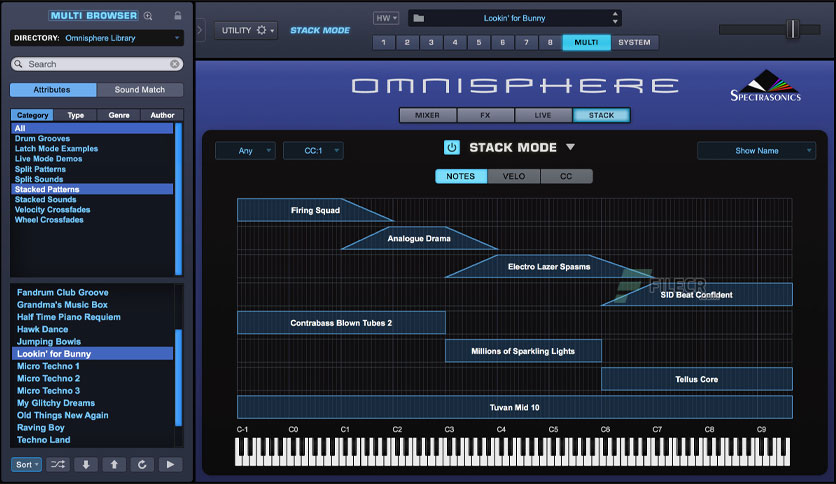
Task: Collapse browser with side arrow
Action: tap(200, 30)
